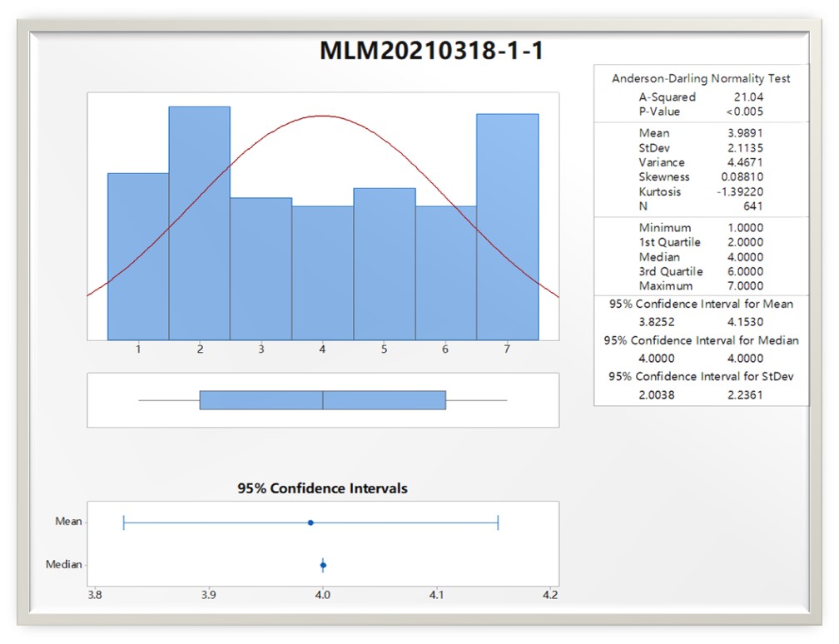Select the histogram bar at value 4
839x644 pixels.
(322, 273)
